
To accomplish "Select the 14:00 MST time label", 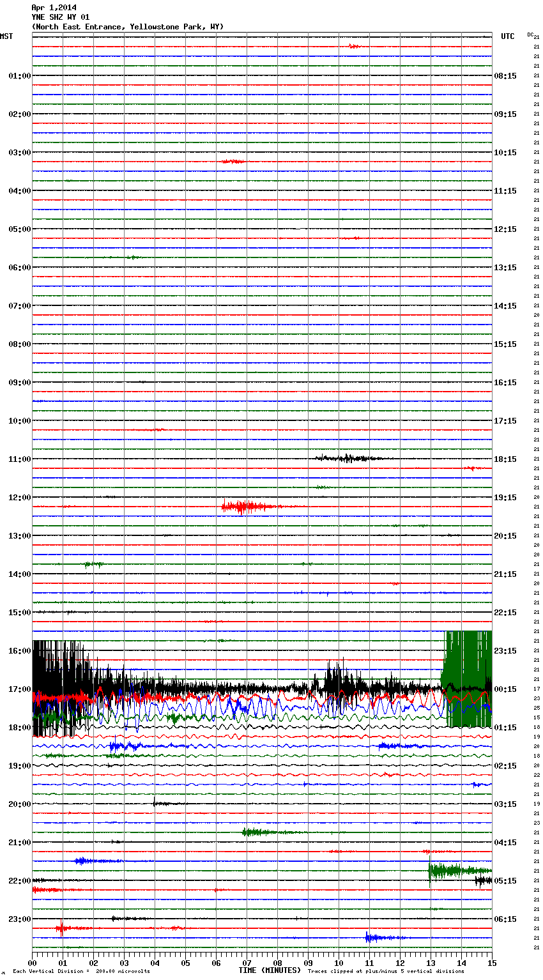I will pyautogui.click(x=20, y=574).
